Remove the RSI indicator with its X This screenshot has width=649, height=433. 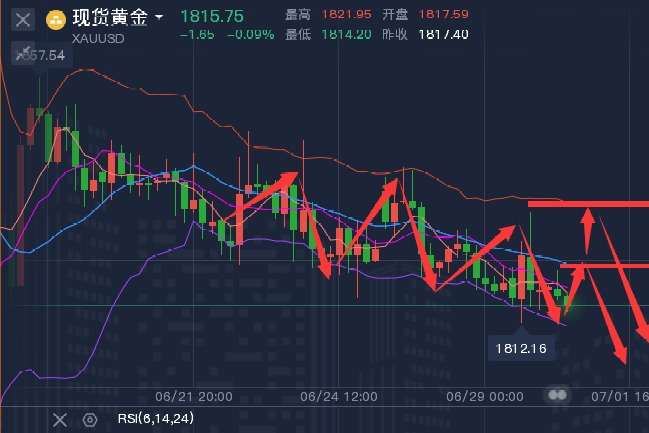(60, 419)
